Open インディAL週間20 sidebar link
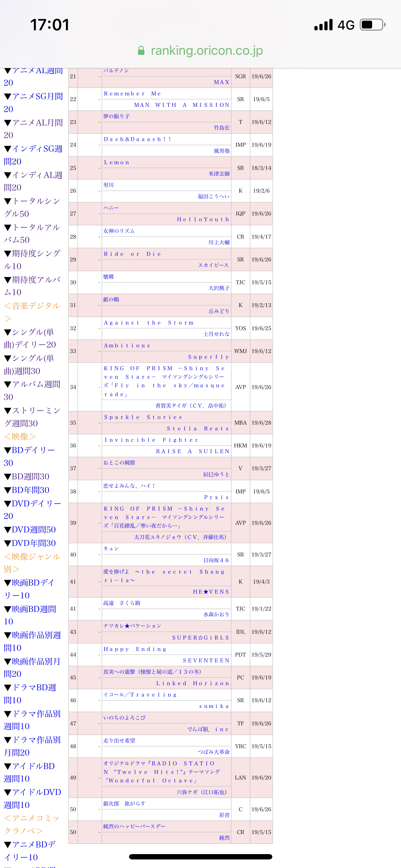 click(x=33, y=181)
